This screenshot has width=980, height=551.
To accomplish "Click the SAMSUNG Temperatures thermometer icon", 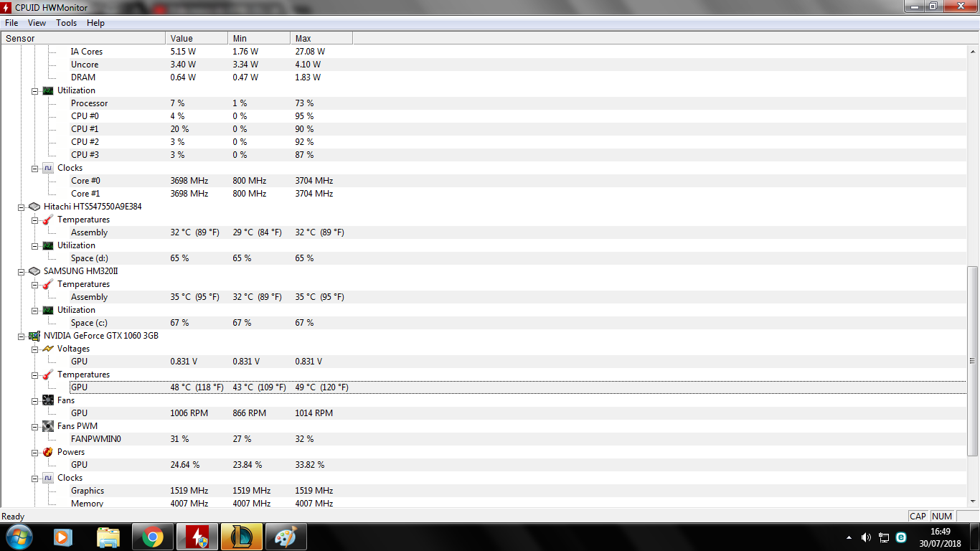I will point(48,284).
